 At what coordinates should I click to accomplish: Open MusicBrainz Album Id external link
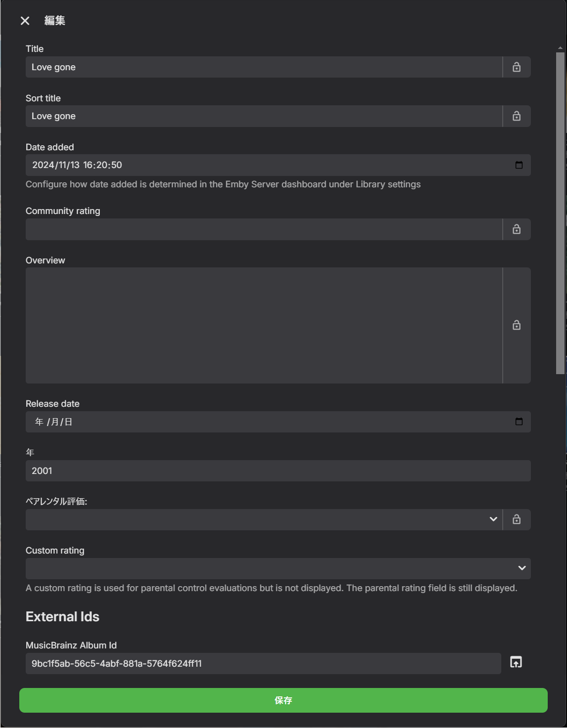click(x=516, y=662)
